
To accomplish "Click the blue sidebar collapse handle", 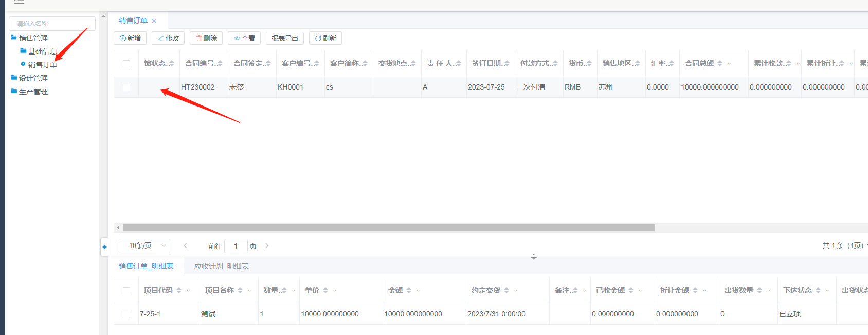I will (104, 247).
